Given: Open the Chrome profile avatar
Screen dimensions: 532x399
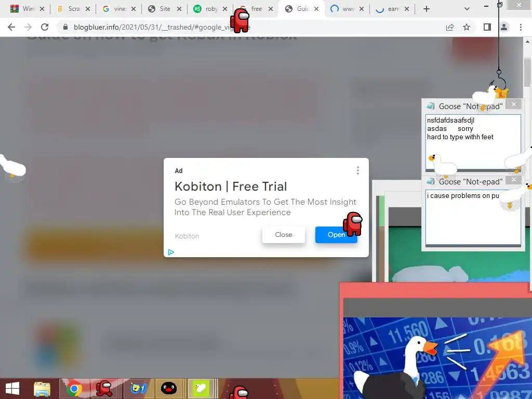Looking at the screenshot, I should pyautogui.click(x=504, y=27).
